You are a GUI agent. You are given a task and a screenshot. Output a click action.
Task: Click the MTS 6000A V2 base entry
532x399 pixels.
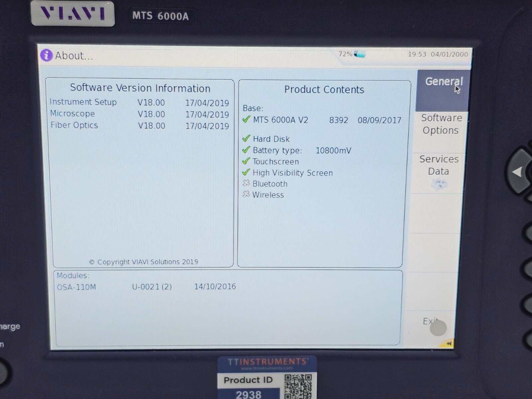[x=281, y=120]
